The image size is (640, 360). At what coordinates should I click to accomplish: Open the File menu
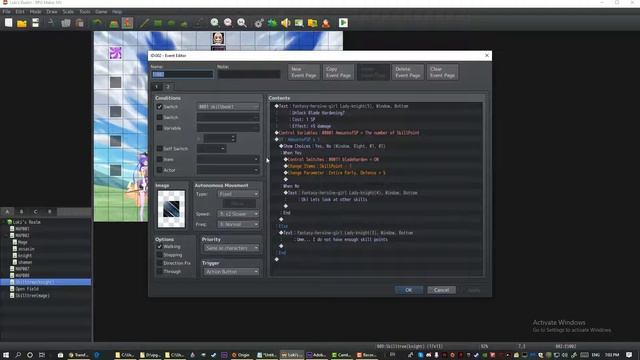pyautogui.click(x=7, y=12)
